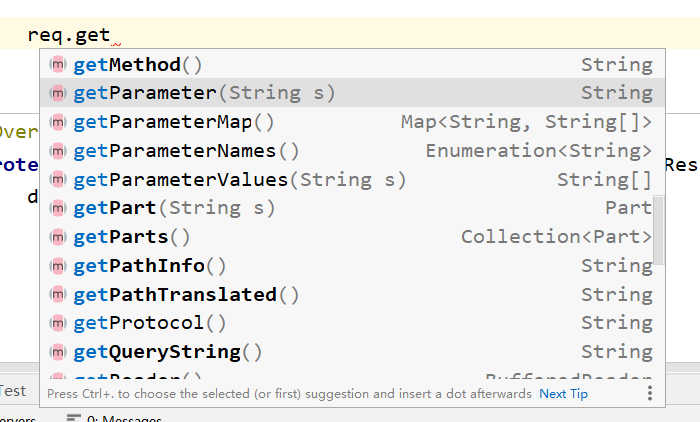Click the Next Tip link
Viewport: 700px width, 422px height.
pyautogui.click(x=563, y=394)
